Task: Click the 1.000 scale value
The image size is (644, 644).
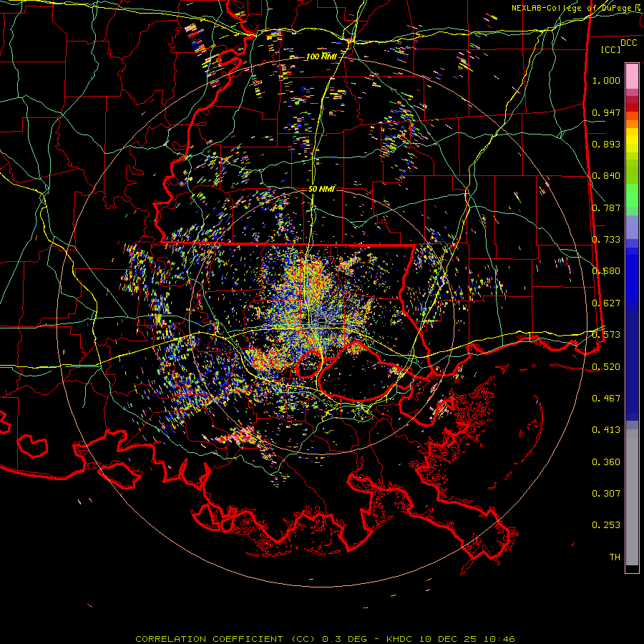Action: pyautogui.click(x=606, y=80)
